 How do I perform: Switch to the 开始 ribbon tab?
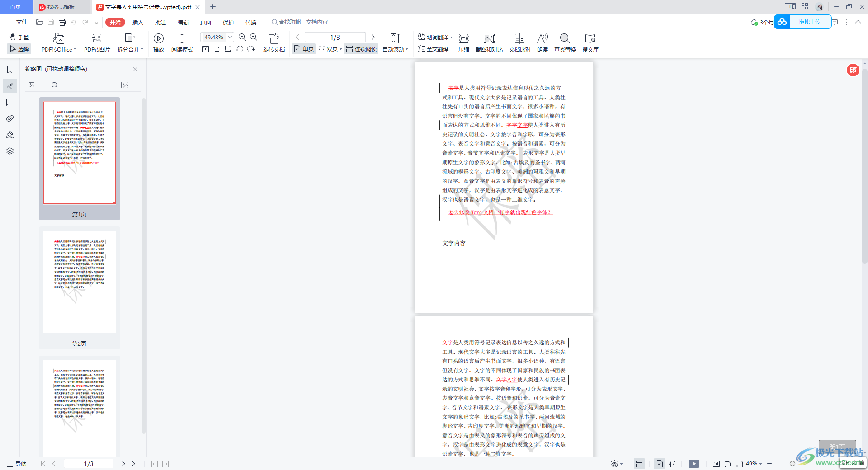[x=115, y=22]
